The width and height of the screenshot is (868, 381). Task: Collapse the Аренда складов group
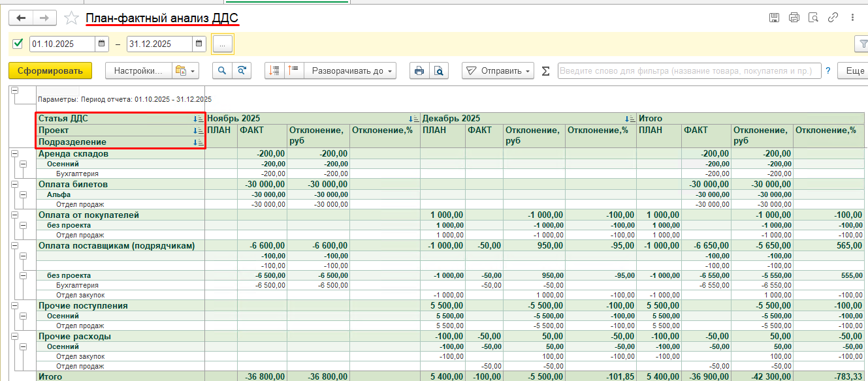(x=14, y=153)
